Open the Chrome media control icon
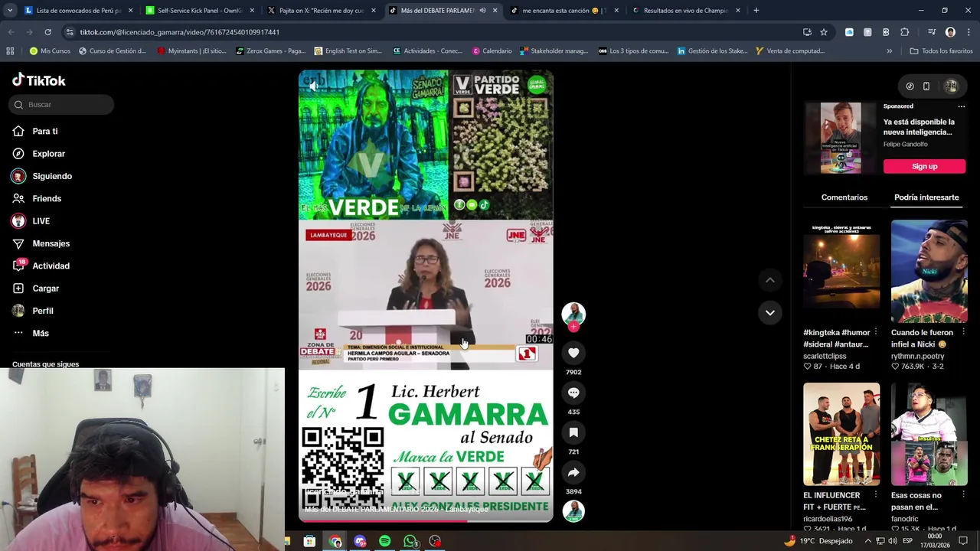Screen dimensions: 980x551 [932, 32]
